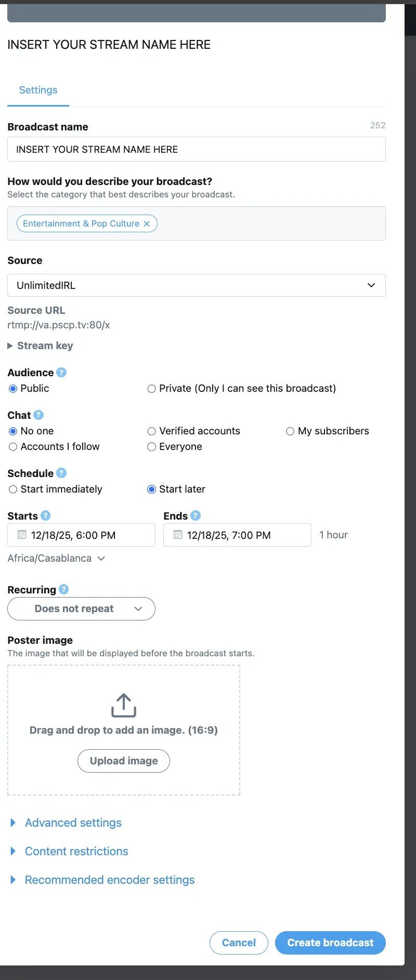Change the Africa/Casablanca timezone selector
416x980 pixels.
pyautogui.click(x=56, y=558)
